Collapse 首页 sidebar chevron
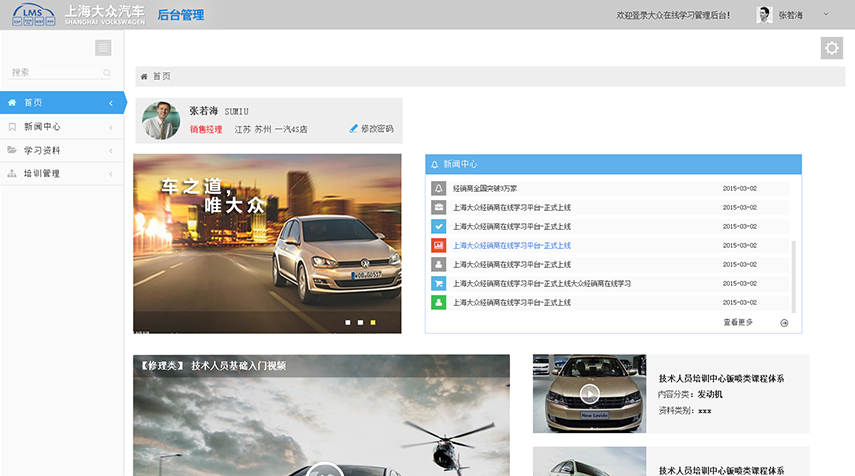This screenshot has height=476, width=855. [x=111, y=103]
